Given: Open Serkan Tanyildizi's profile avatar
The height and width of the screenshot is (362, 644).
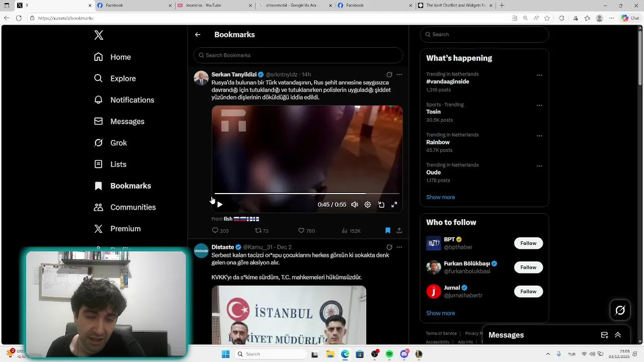Looking at the screenshot, I should coord(201,78).
